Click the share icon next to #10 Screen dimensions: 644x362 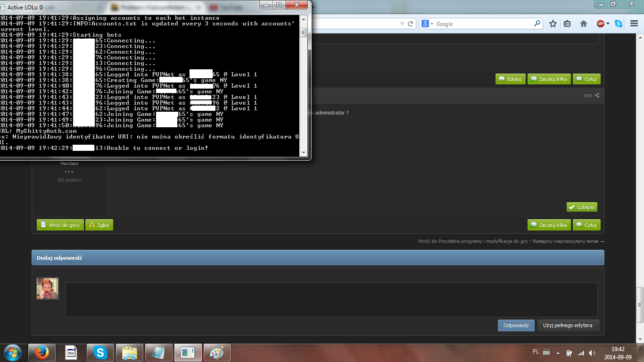pos(597,96)
